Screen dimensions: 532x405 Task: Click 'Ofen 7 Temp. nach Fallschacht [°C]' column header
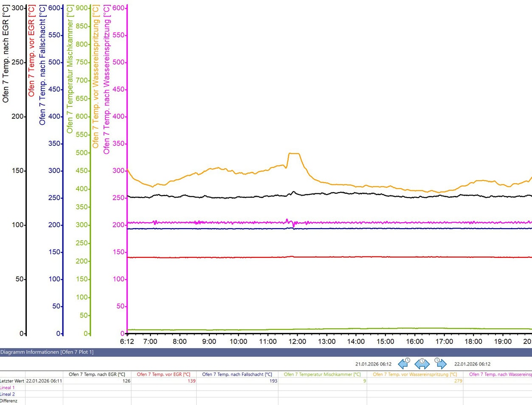(237, 374)
